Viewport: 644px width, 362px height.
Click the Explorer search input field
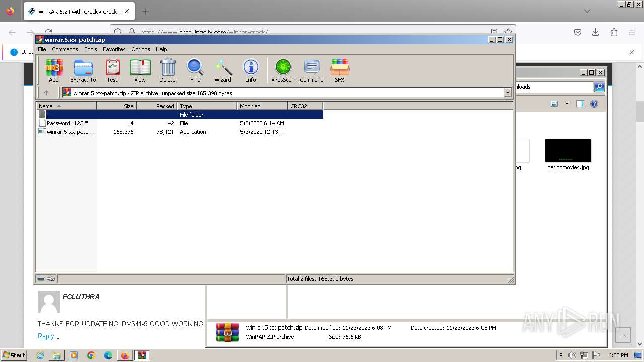pyautogui.click(x=554, y=87)
